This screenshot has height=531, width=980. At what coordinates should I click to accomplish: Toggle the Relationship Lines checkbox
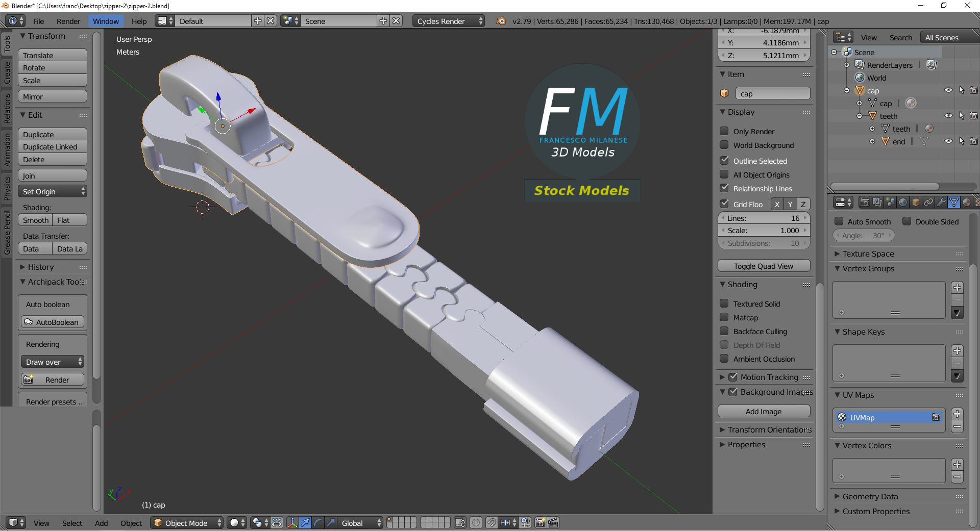pyautogui.click(x=724, y=188)
